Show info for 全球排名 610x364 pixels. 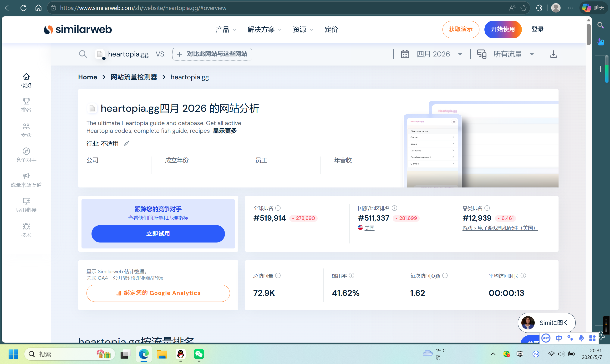(x=278, y=208)
